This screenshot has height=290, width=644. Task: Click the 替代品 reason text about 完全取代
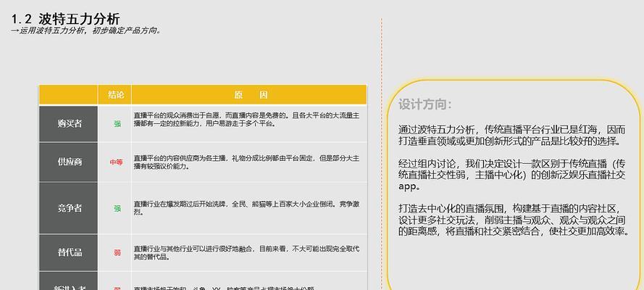[x=247, y=253]
